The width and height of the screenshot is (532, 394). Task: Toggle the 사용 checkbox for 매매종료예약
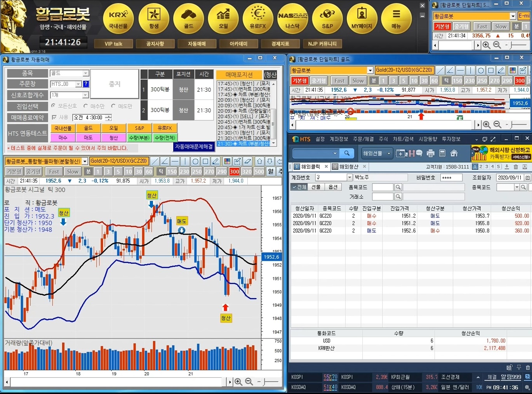pos(54,117)
